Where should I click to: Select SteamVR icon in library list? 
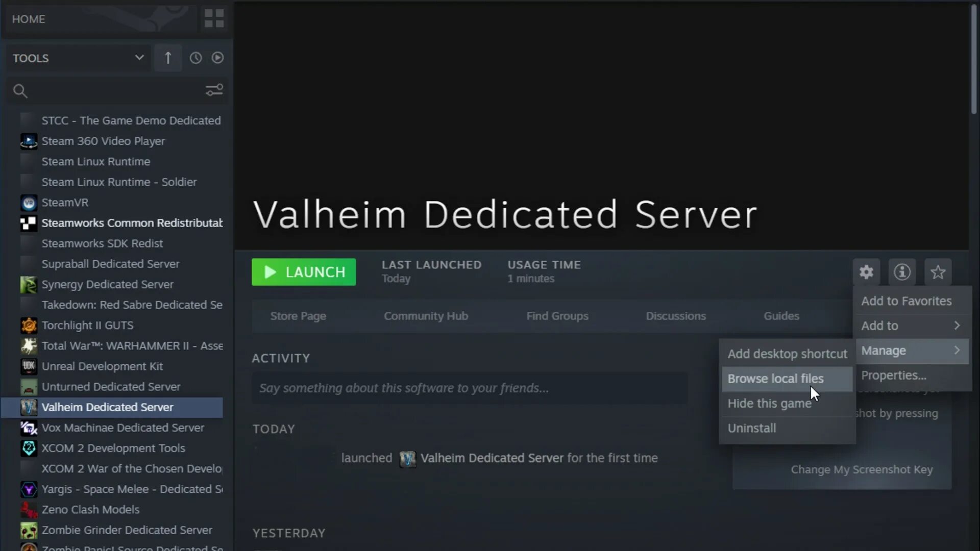[x=29, y=203]
